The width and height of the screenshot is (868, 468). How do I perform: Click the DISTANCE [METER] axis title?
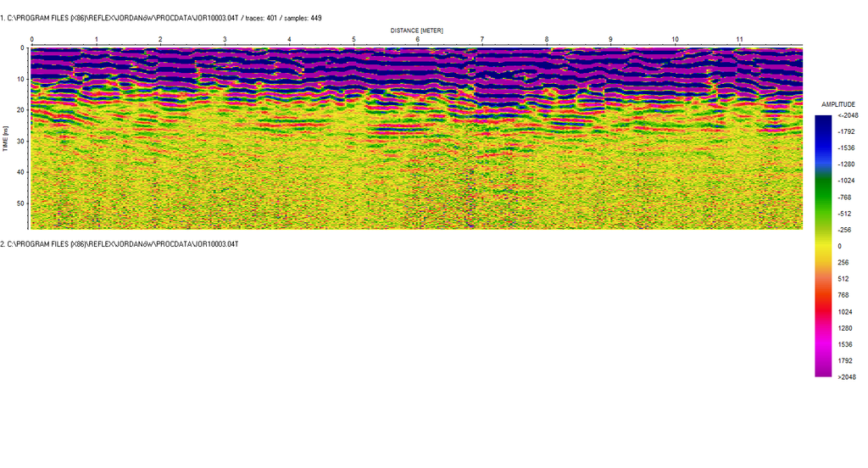416,31
